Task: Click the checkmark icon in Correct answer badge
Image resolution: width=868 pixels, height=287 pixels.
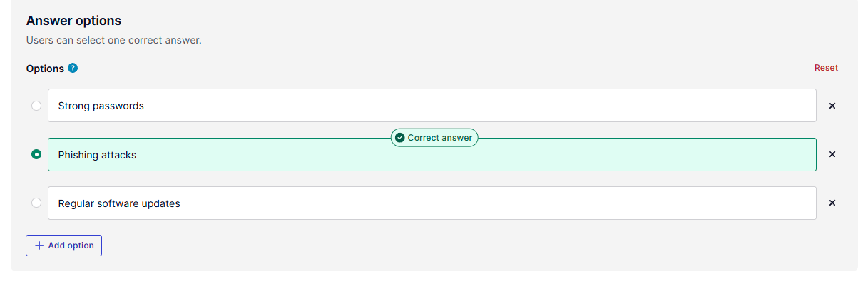Action: 399,138
